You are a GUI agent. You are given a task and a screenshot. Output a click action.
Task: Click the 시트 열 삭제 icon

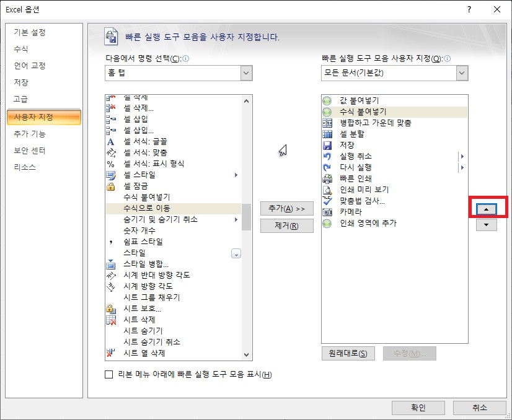coord(111,353)
